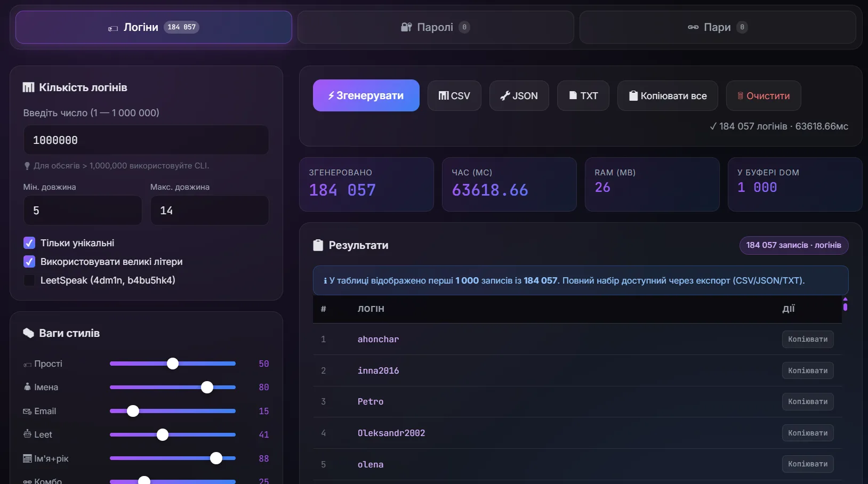This screenshot has height=484, width=868.
Task: Click the Макс. довжина input field
Action: 210,211
